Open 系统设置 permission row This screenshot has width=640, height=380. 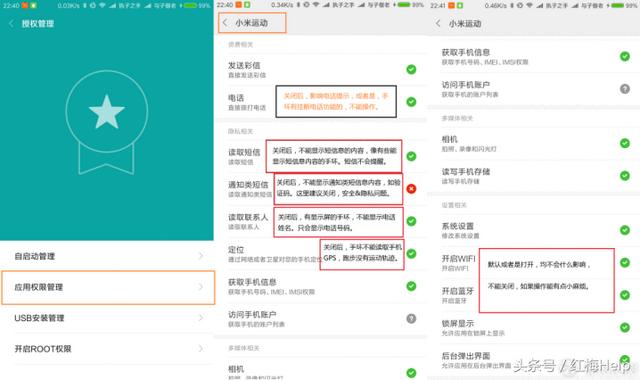pos(533,230)
